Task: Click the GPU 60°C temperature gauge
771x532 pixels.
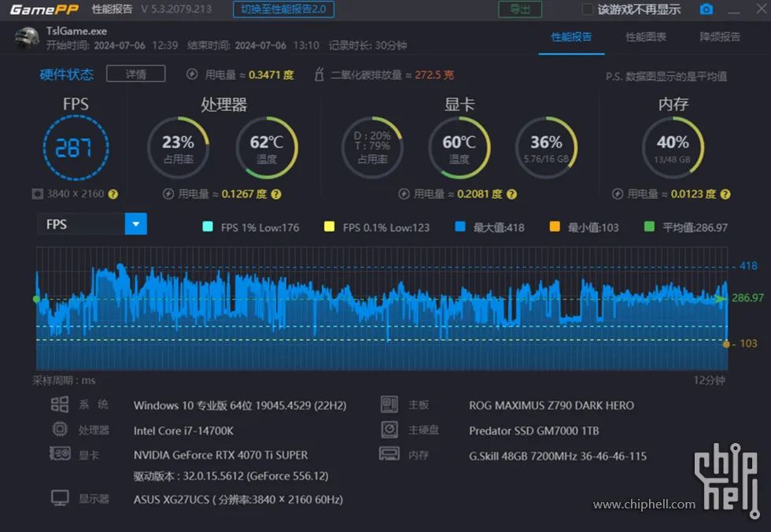Action: point(459,147)
